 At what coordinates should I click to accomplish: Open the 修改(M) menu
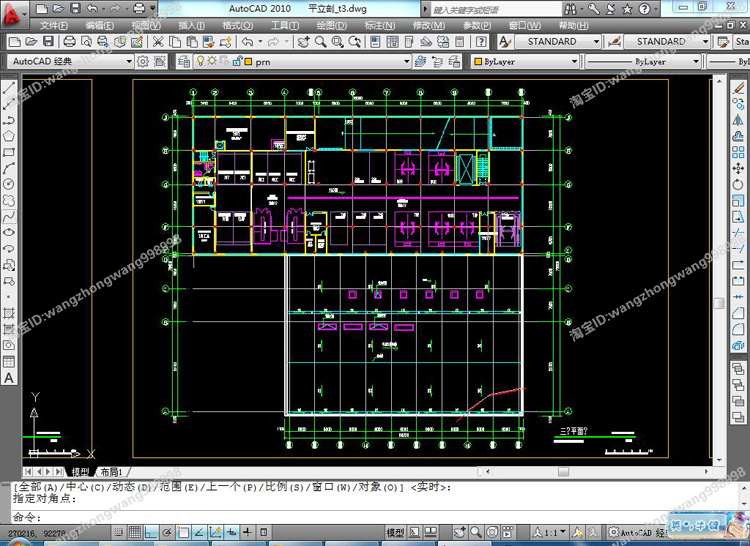tap(429, 25)
